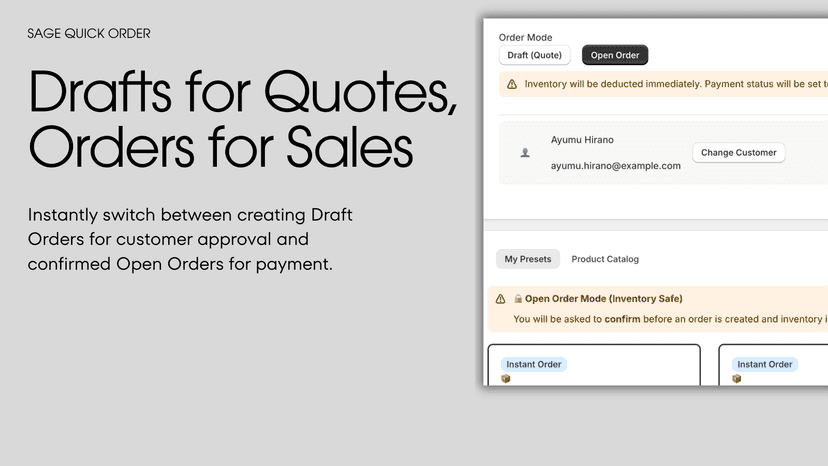This screenshot has width=828, height=466.
Task: Click the warning icon in inventory deduction banner
Action: [512, 84]
